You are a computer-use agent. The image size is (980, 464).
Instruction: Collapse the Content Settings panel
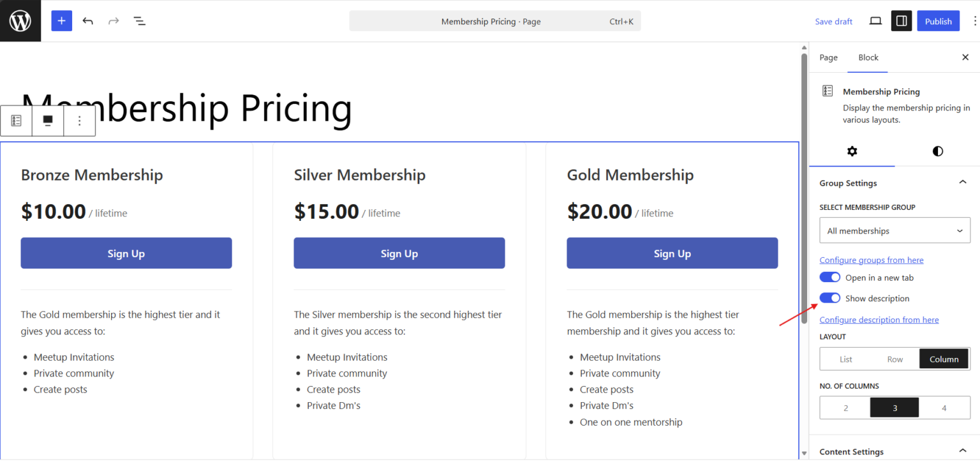(963, 451)
